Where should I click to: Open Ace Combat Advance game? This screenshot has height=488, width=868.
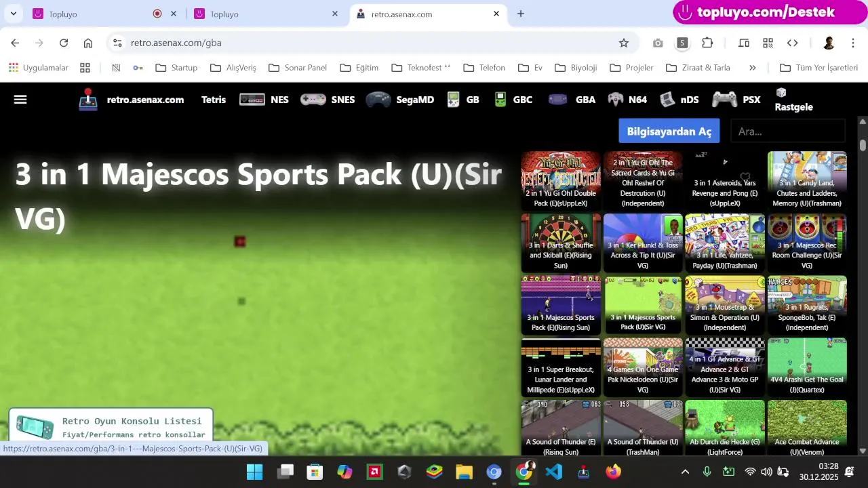tap(807, 428)
